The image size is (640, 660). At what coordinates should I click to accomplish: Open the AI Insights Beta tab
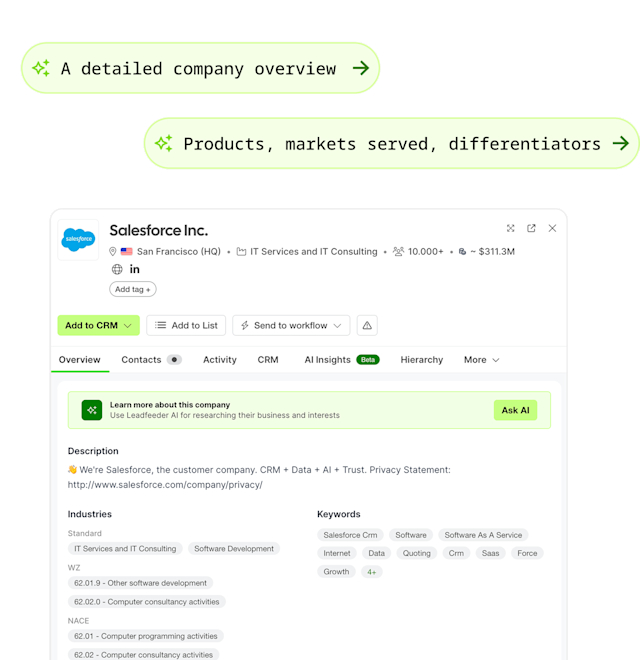coord(342,360)
